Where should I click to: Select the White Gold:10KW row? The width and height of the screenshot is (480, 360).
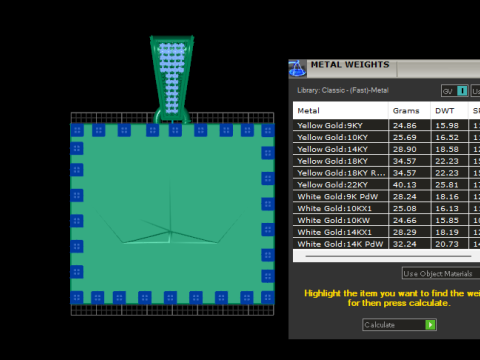(386, 220)
